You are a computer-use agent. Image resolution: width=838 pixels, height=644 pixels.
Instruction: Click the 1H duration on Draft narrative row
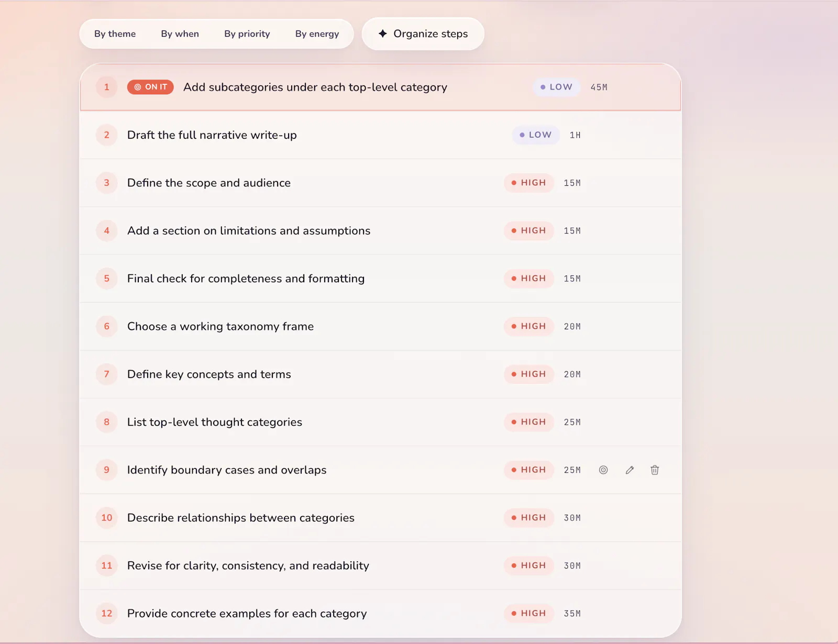point(575,135)
